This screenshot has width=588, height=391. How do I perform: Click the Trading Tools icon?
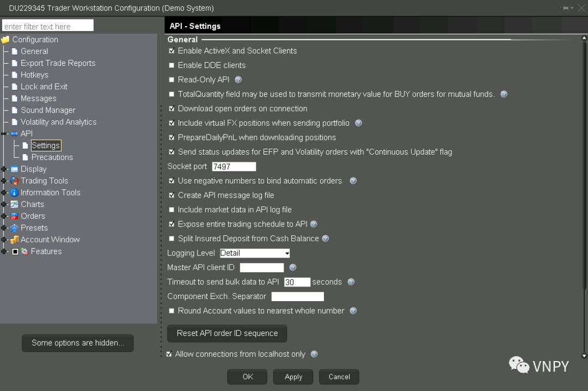14,181
